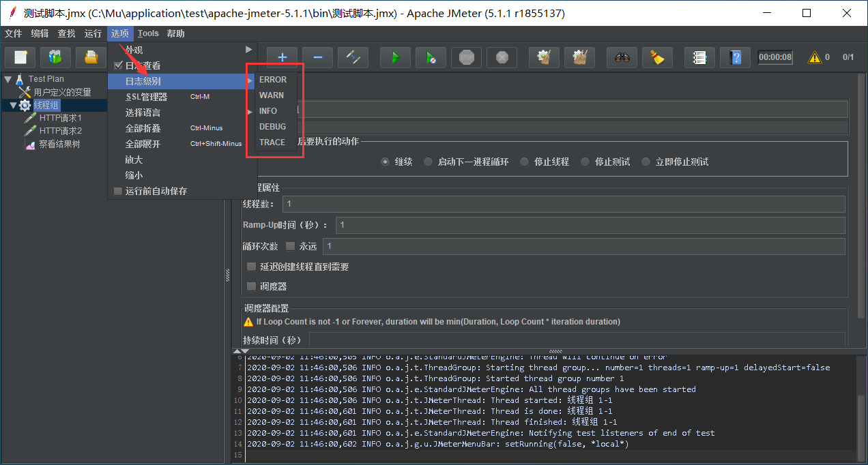
Task: Check the 永远 loop forever checkbox
Action: point(290,246)
